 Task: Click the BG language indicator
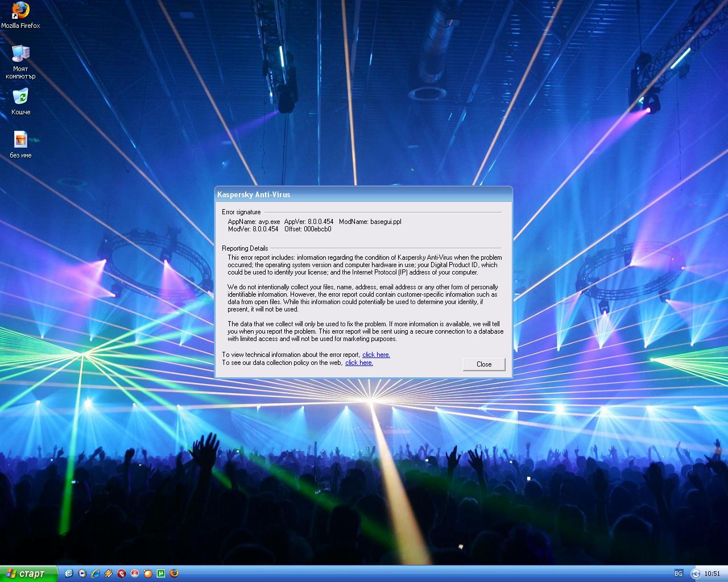679,573
